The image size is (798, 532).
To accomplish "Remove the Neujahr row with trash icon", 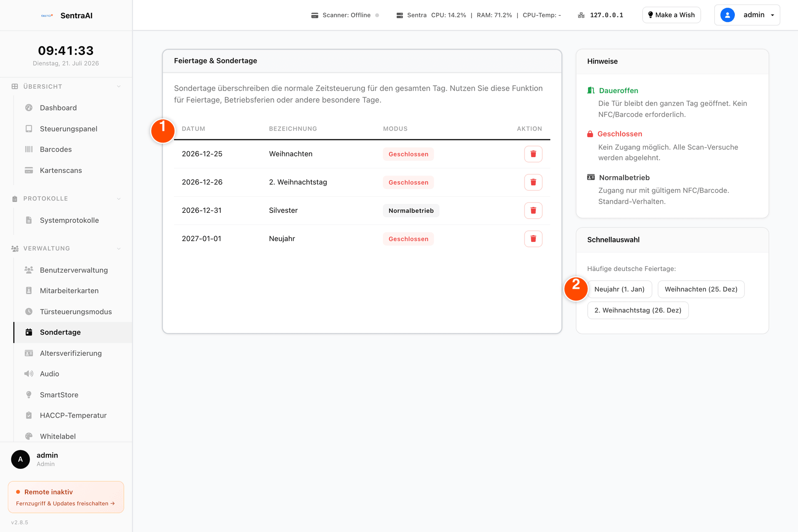I will click(533, 239).
